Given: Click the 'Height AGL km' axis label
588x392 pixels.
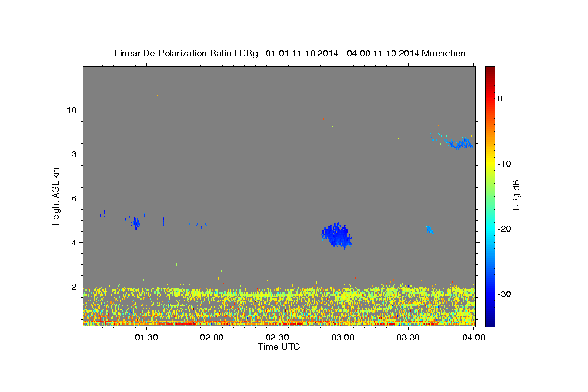Looking at the screenshot, I should coord(56,196).
